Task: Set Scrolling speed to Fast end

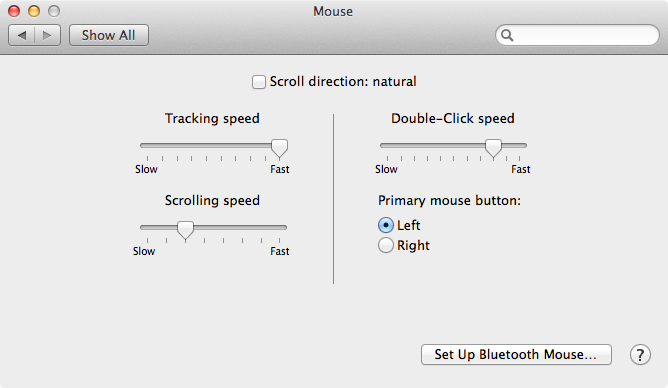Action: (x=279, y=227)
